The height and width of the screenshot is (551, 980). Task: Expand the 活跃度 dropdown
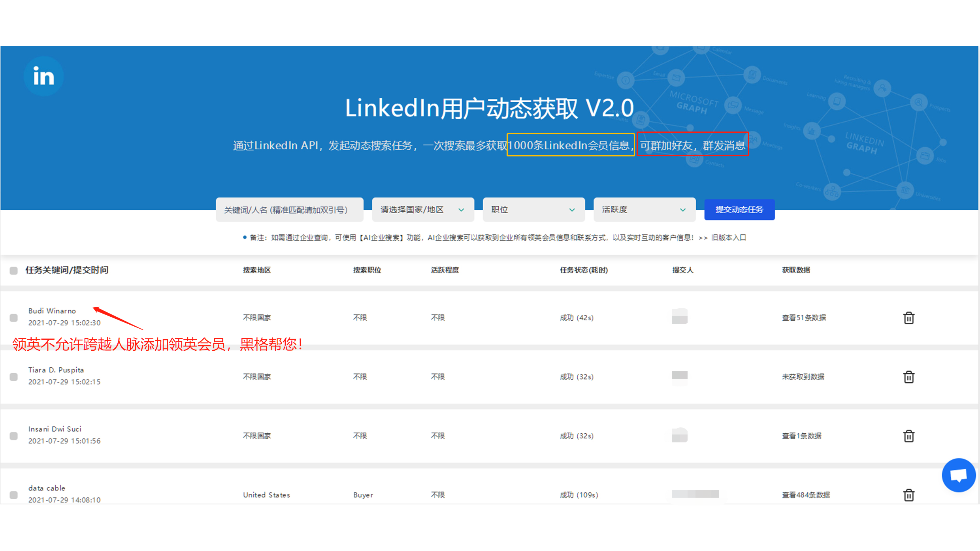[644, 210]
